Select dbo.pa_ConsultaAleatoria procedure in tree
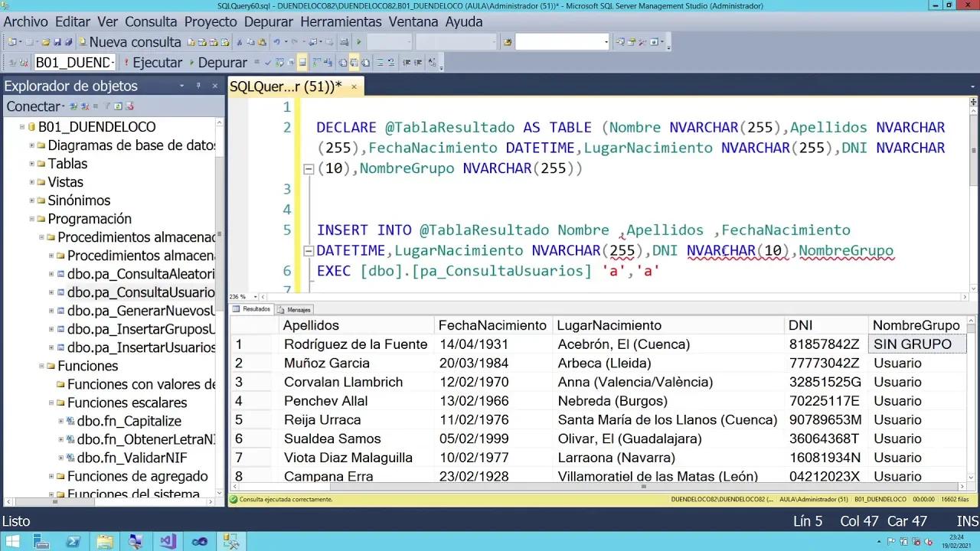The height and width of the screenshot is (551, 980). (141, 274)
